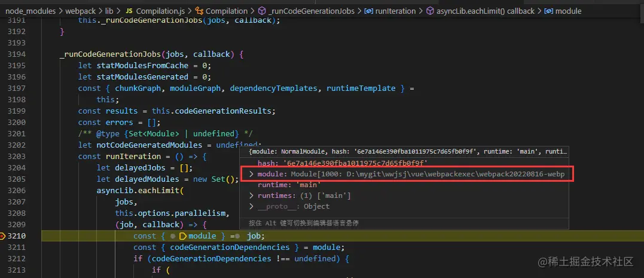644x278 pixels.
Task: Click the module variable icon in breadcrumbs
Action: click(x=548, y=11)
